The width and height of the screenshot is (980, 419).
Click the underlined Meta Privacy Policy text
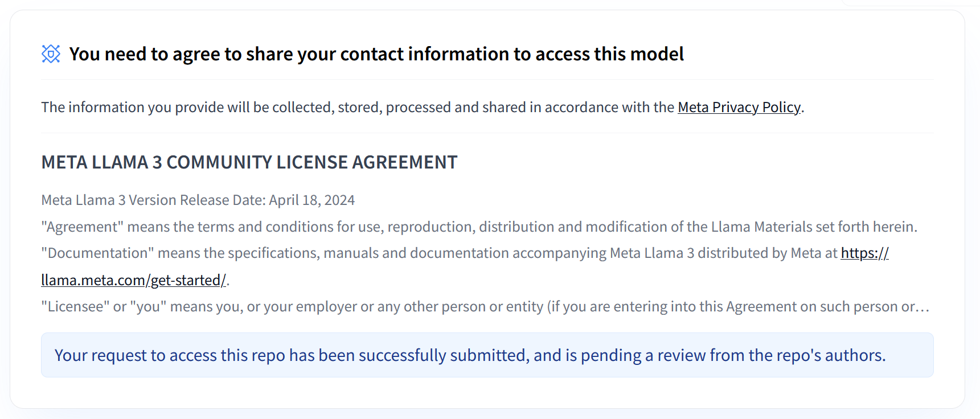[x=739, y=107]
